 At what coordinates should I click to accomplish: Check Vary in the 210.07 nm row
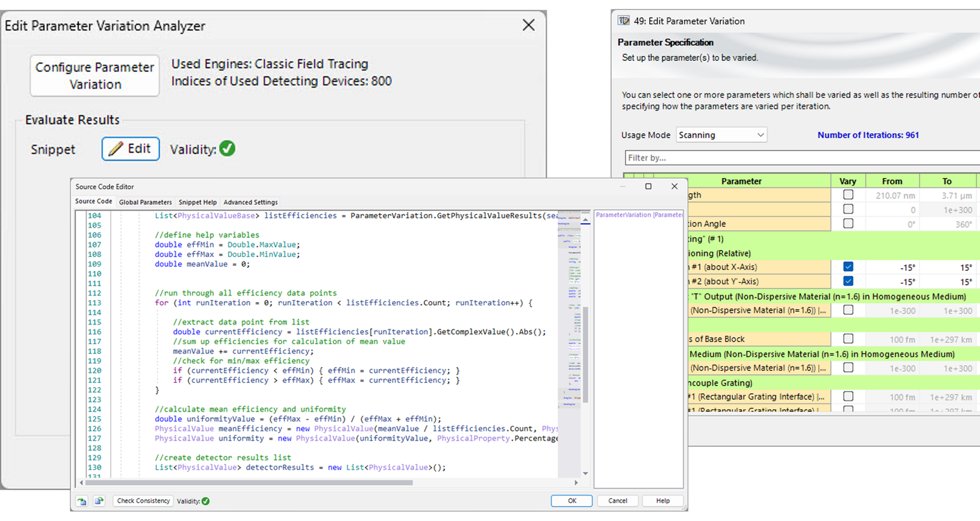tap(848, 195)
